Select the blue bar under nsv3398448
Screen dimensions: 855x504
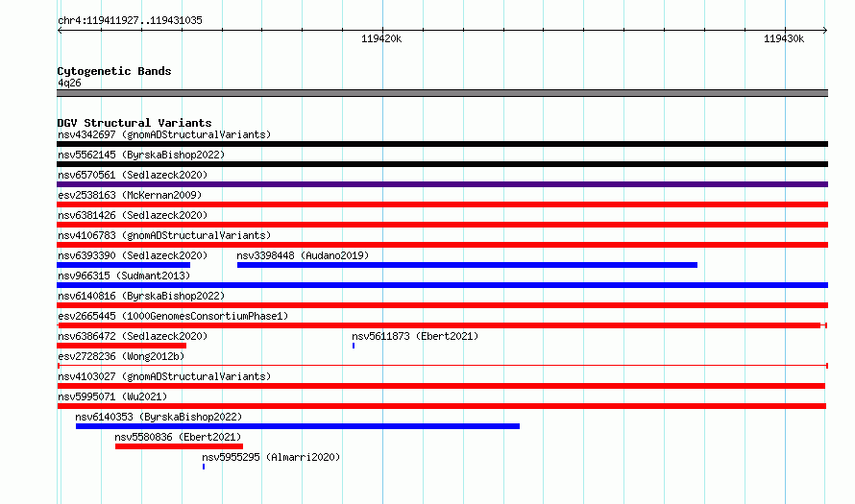coord(467,265)
